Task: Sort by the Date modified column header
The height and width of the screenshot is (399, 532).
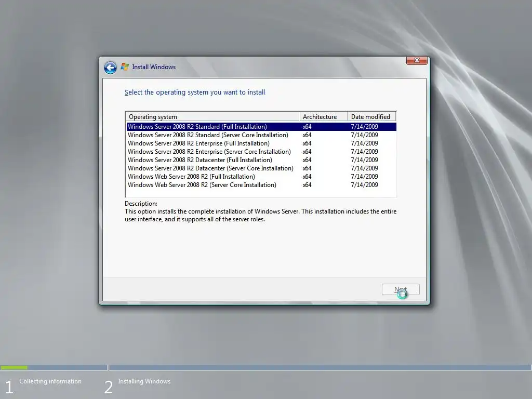Action: [x=371, y=117]
